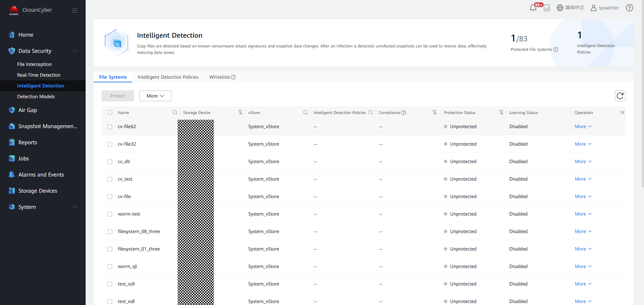Expand More options for cv_db row
Screen dimensions: 644x305
[x=583, y=162]
